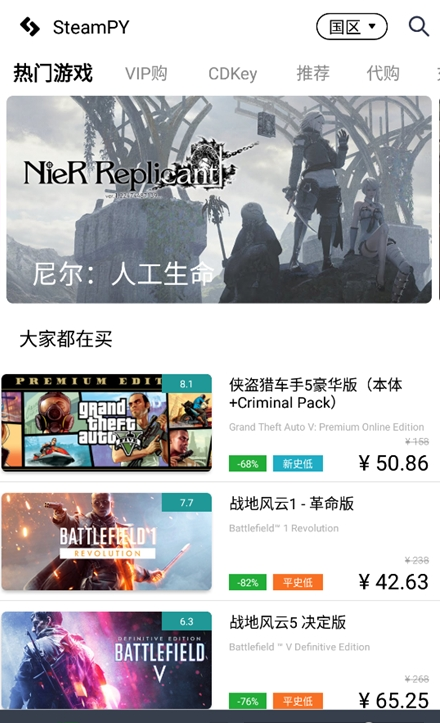
Task: Expand the 国区 region dropdown
Action: (351, 27)
